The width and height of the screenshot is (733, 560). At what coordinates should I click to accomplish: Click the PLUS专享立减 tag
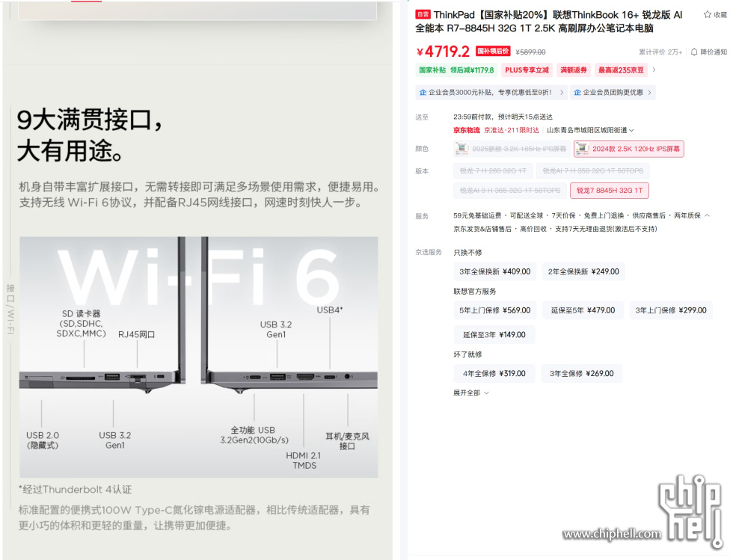click(527, 70)
